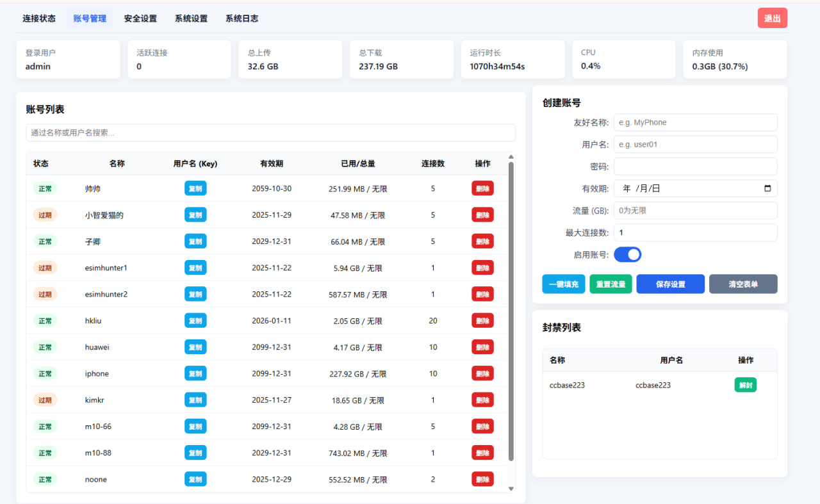Delete the expired kimkr account
820x504 pixels.
pyautogui.click(x=482, y=400)
